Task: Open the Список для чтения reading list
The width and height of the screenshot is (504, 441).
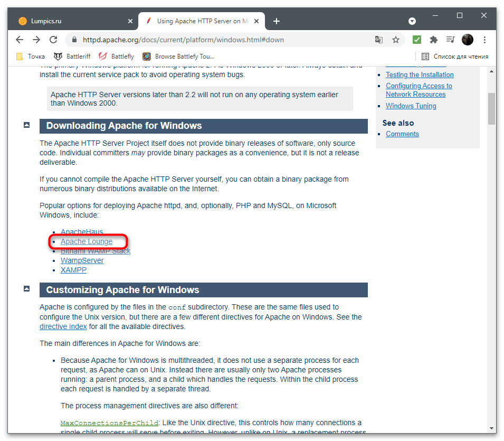Action: (x=455, y=57)
